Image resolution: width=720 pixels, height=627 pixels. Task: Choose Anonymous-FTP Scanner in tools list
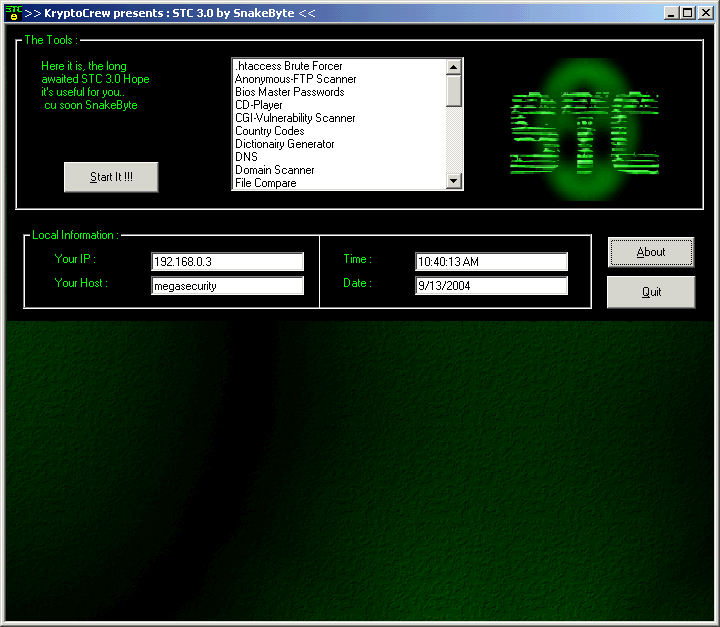[x=295, y=79]
